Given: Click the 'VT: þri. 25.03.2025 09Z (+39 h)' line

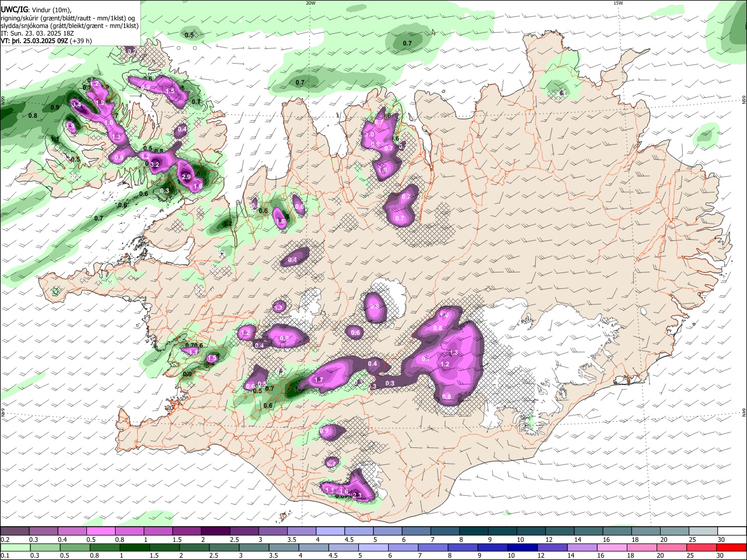Looking at the screenshot, I should point(46,41).
